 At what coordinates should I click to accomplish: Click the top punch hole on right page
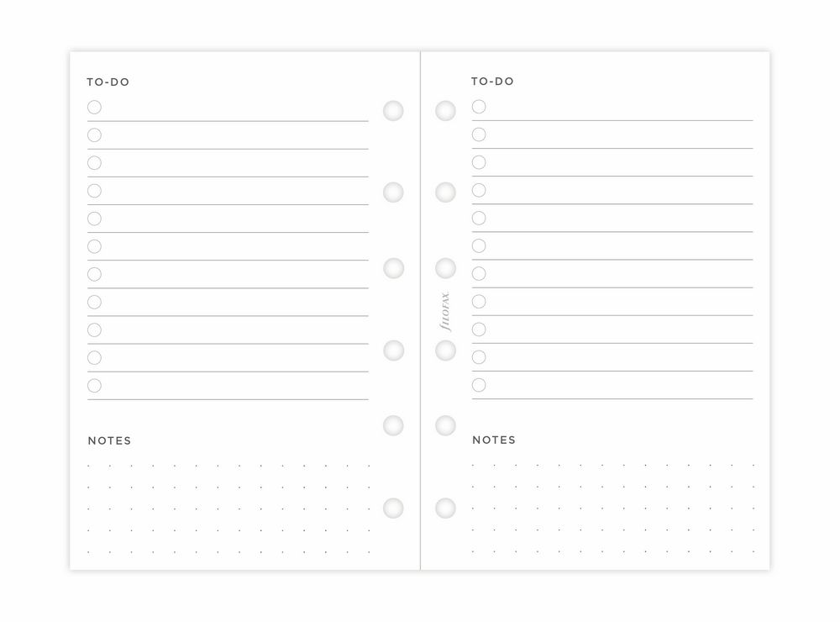446,111
